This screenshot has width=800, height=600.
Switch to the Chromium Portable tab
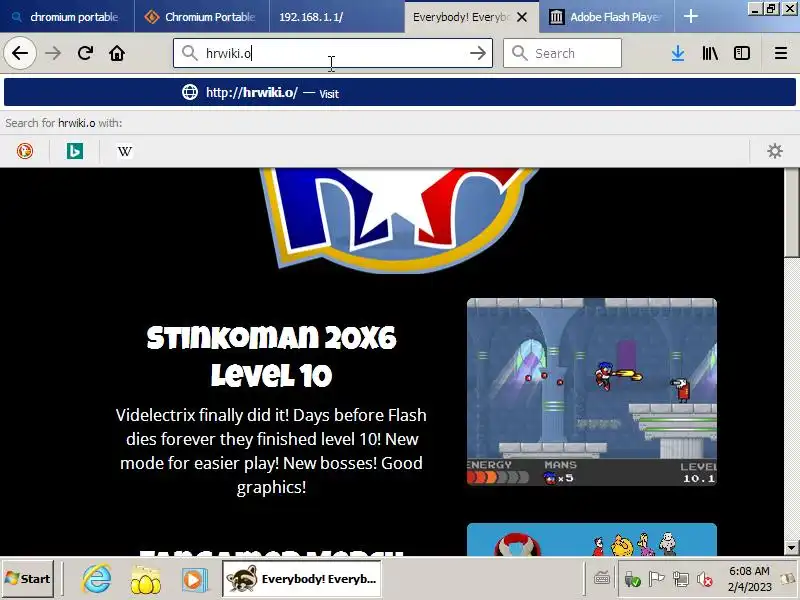point(202,17)
